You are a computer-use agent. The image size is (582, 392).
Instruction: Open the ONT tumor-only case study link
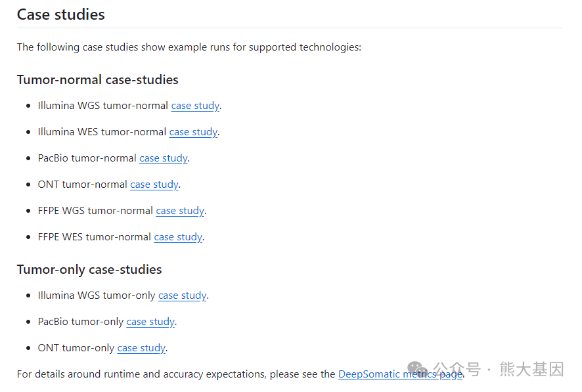pyautogui.click(x=141, y=348)
